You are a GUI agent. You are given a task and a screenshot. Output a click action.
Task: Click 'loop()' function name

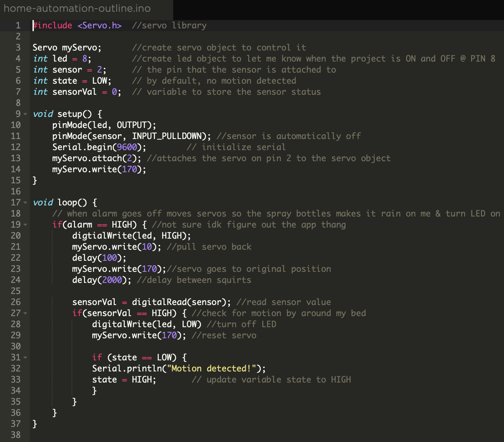coord(72,203)
